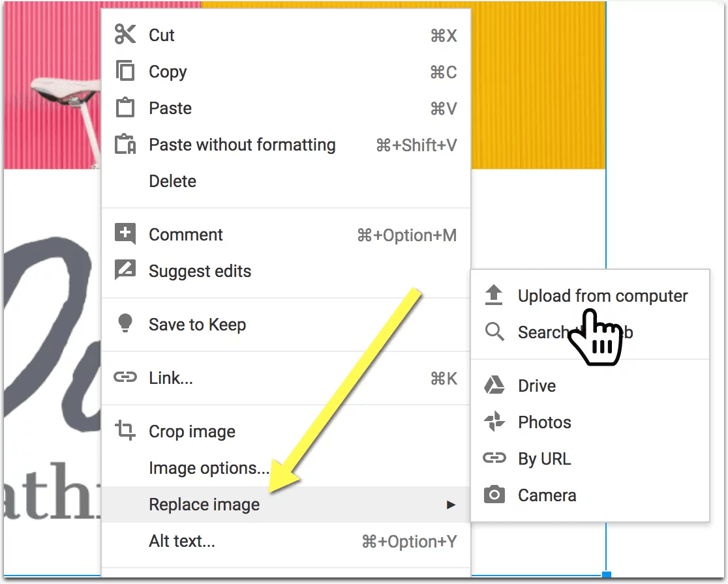Click the blue image resize handle
The image size is (728, 584).
606,575
